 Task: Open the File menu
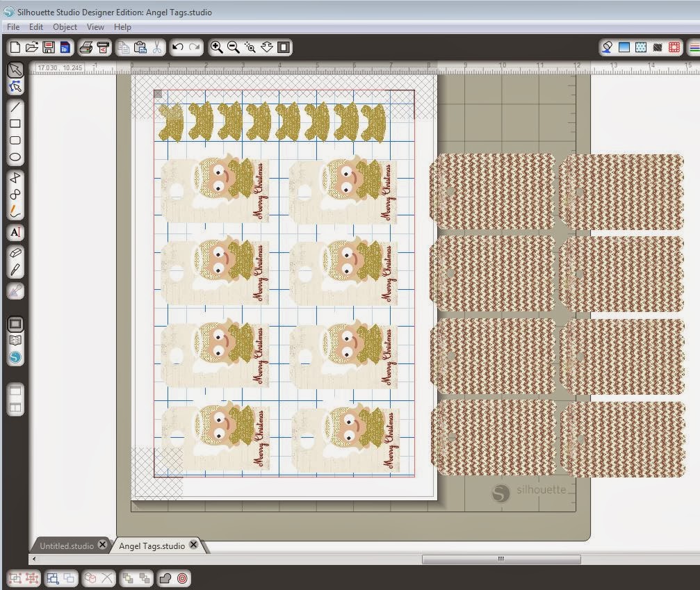pos(13,27)
